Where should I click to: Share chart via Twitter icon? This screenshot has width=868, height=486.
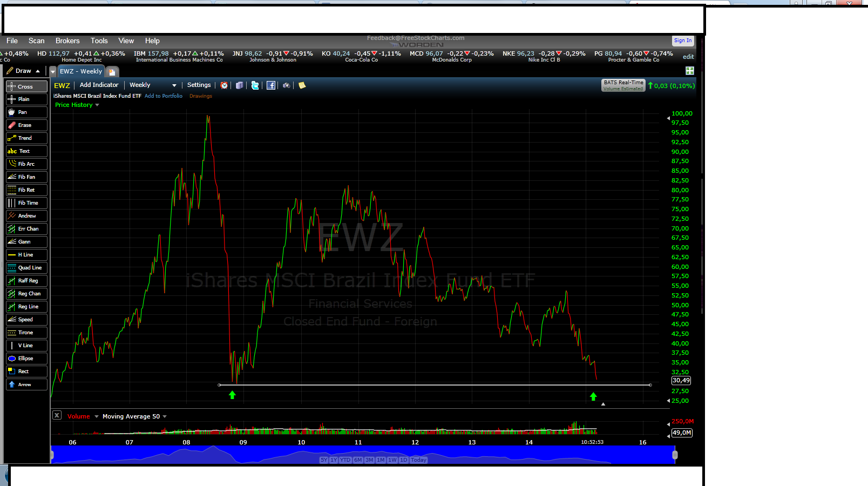[255, 85]
